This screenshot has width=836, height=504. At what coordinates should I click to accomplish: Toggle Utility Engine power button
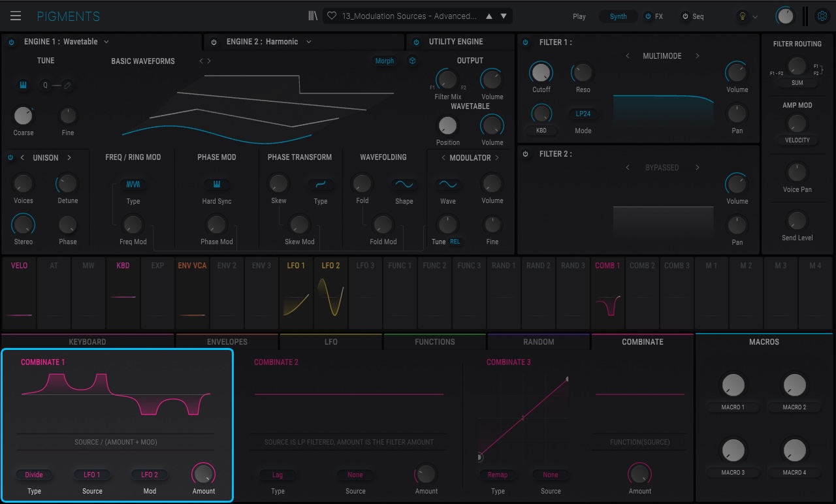click(x=416, y=42)
